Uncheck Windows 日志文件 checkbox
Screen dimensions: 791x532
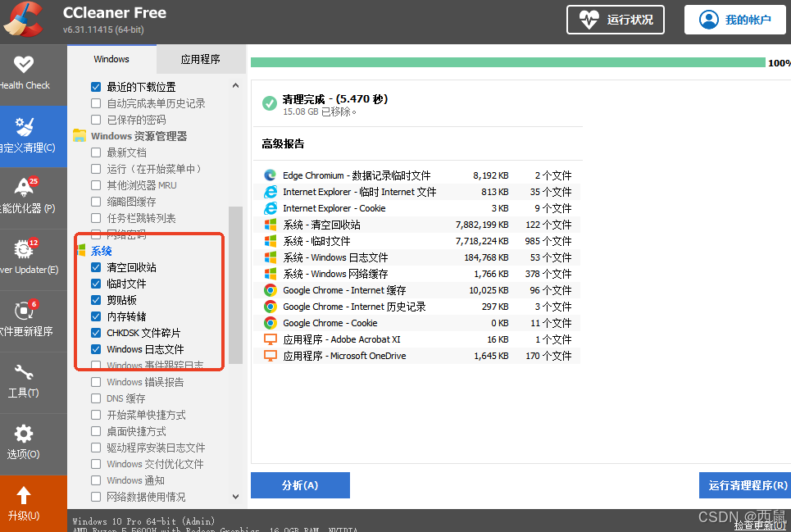96,349
